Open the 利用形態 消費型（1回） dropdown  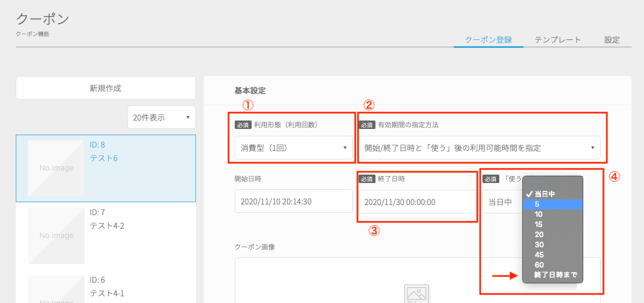click(294, 148)
